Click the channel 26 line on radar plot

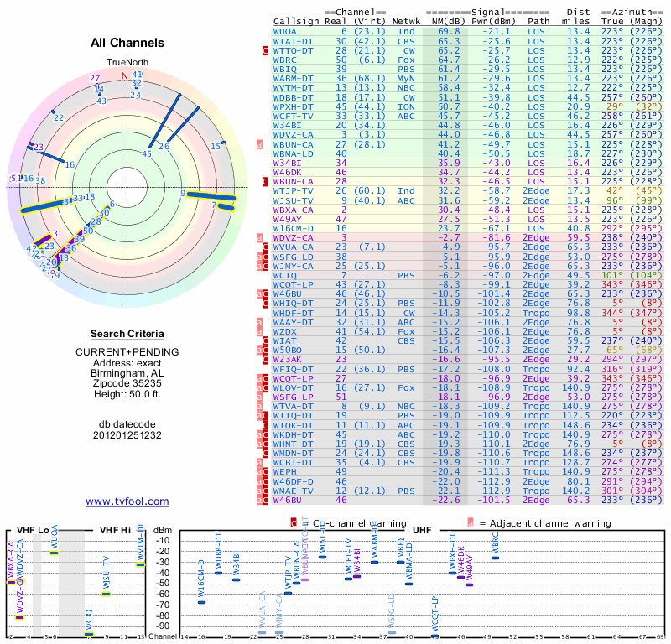click(x=183, y=124)
